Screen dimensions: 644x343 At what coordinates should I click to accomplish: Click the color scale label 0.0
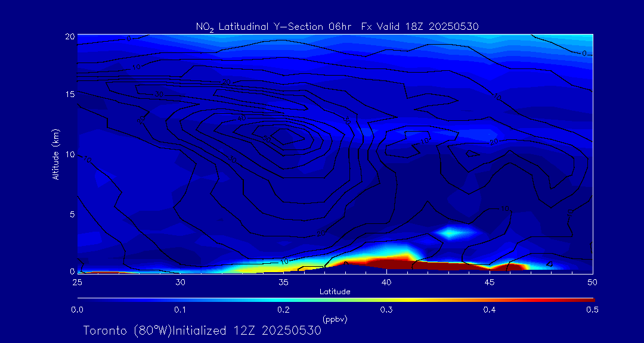pos(77,310)
